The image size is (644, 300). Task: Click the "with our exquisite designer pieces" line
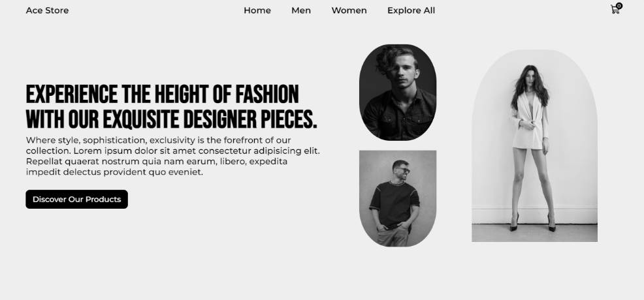[172, 119]
